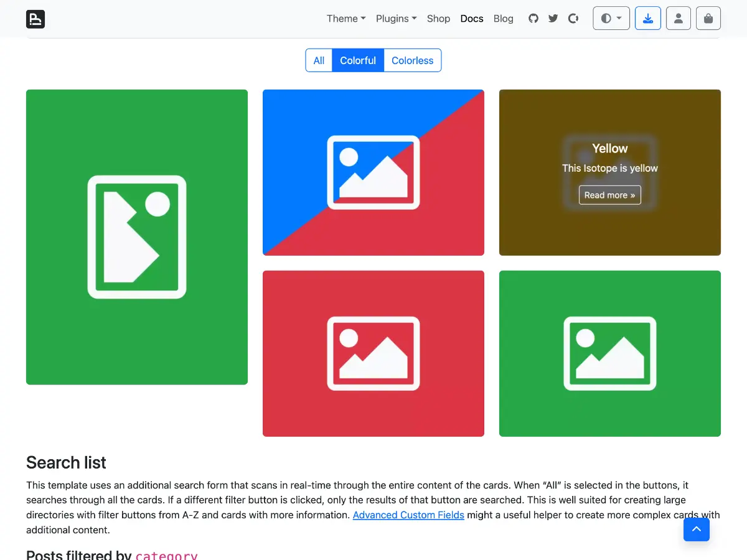Viewport: 747px width, 560px height.
Task: Click the scroll-to-top arrow button
Action: click(x=697, y=529)
